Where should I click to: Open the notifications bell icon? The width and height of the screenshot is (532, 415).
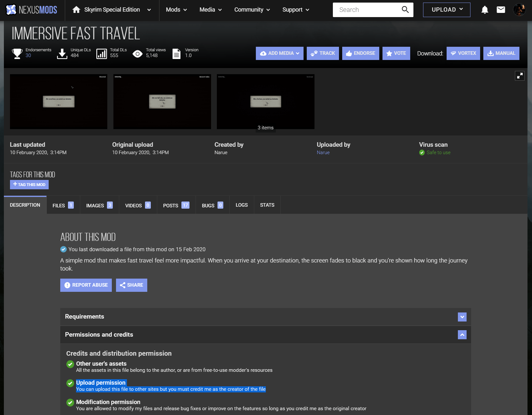pos(485,10)
